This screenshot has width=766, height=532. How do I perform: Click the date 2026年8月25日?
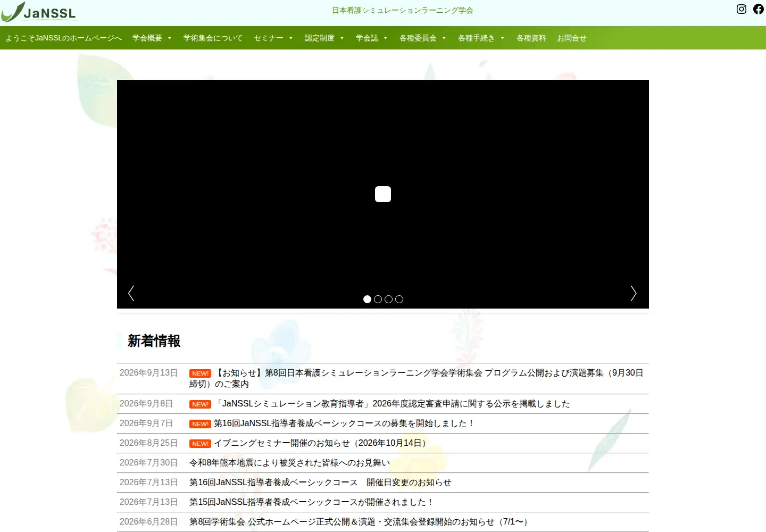[x=148, y=443]
